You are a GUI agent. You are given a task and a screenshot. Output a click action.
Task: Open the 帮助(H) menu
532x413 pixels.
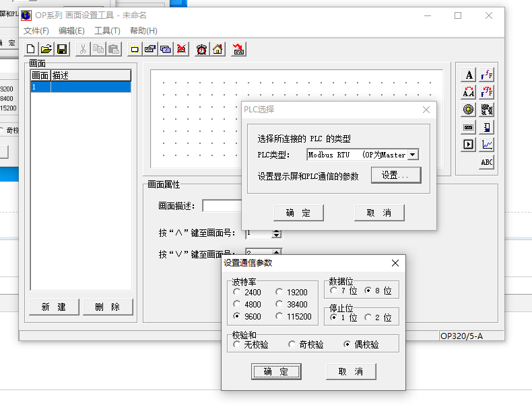click(x=143, y=31)
